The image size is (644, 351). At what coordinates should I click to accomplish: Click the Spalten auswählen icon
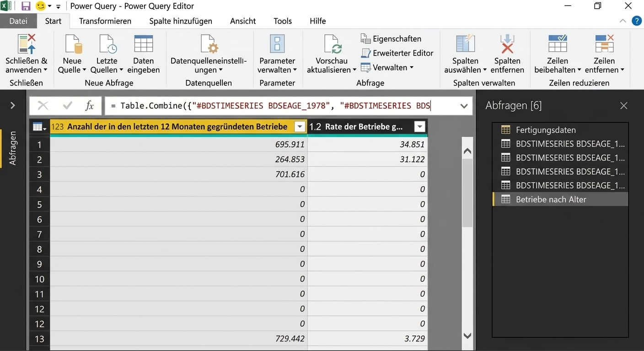pos(466,44)
